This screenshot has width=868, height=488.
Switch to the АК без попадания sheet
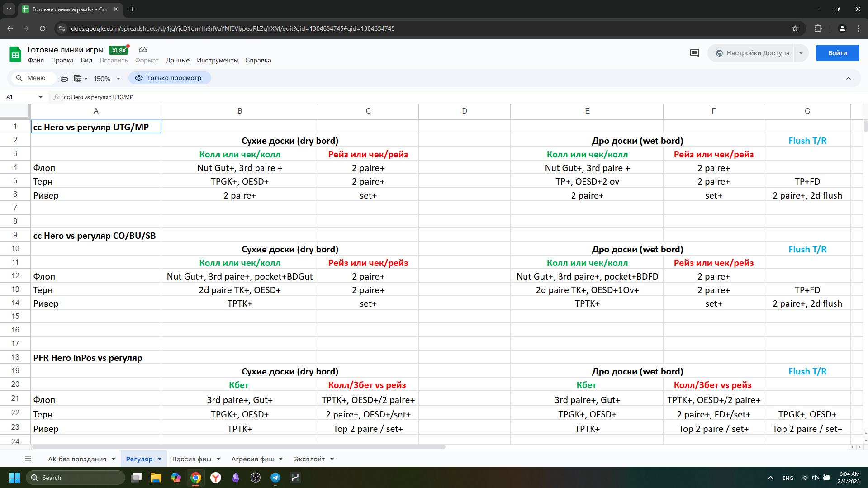click(77, 459)
